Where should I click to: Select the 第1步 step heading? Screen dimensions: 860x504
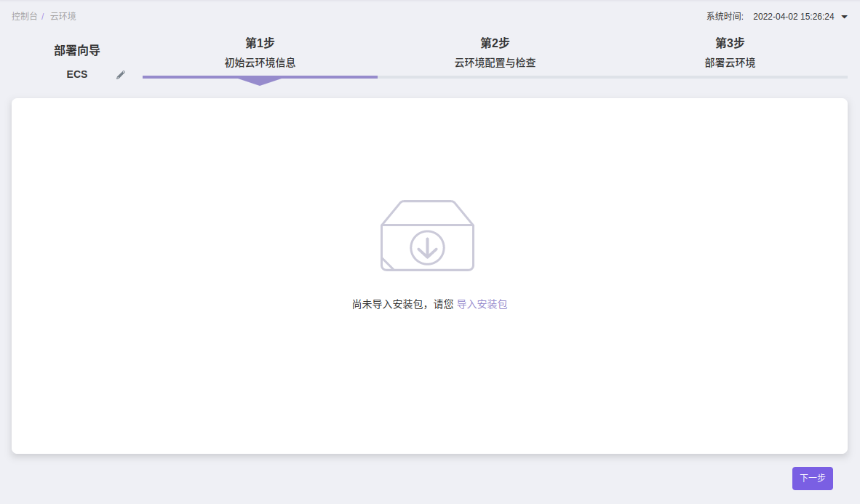click(260, 43)
